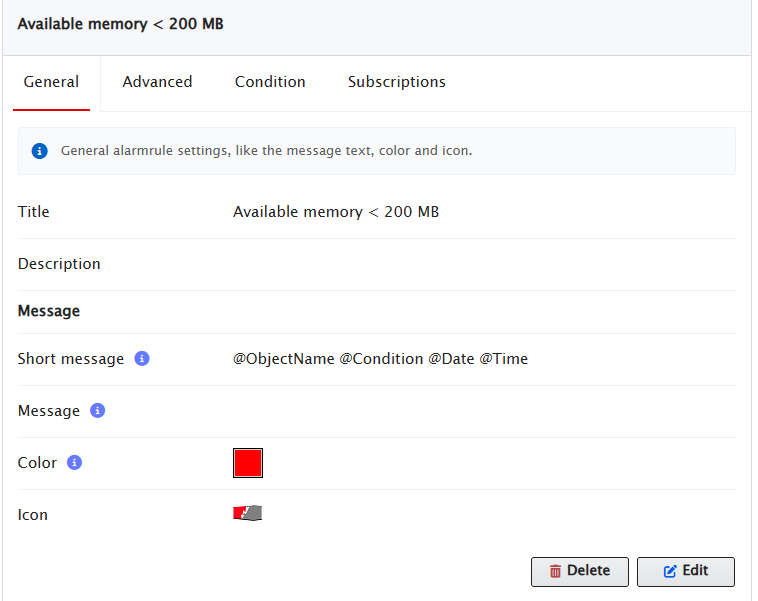Screen dimensions: 758x601
Task: Open the General tab
Action: 51,82
